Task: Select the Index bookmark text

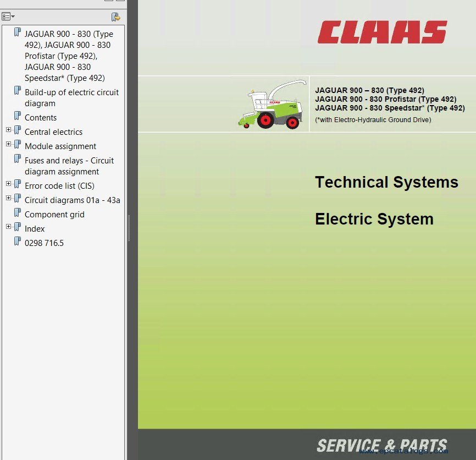Action: pos(35,229)
